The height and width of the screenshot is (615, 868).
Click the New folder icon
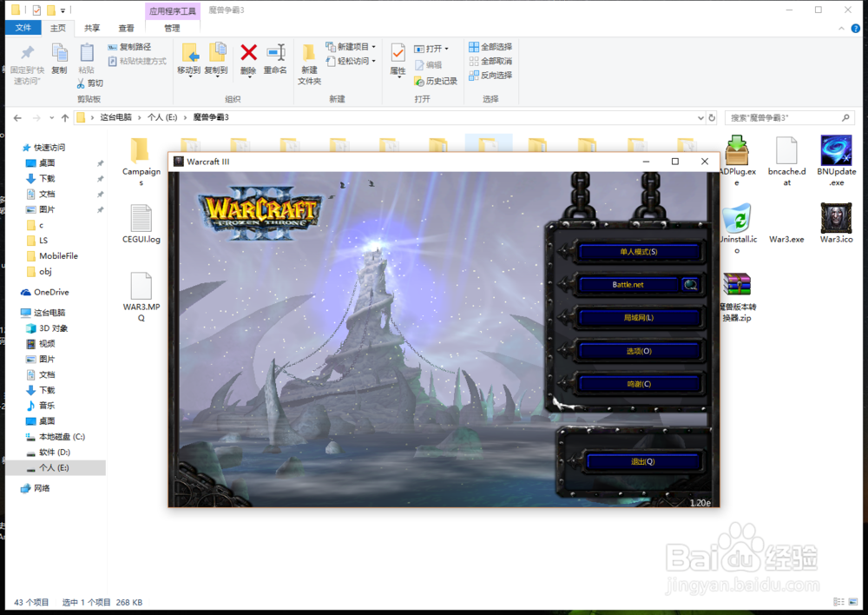pos(310,53)
